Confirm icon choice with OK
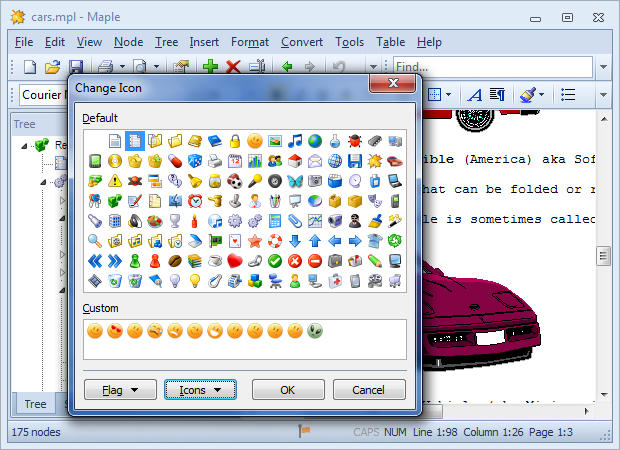Image resolution: width=620 pixels, height=450 pixels. 288,390
